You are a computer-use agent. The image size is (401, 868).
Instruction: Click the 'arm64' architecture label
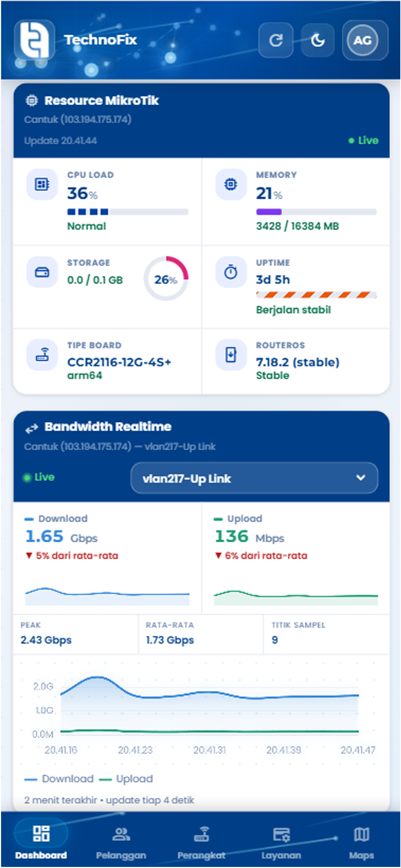coord(85,376)
